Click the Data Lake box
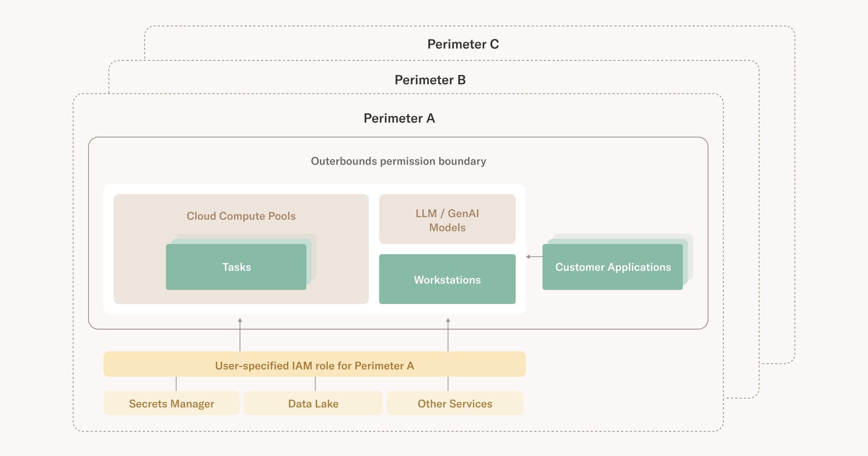 coord(313,403)
